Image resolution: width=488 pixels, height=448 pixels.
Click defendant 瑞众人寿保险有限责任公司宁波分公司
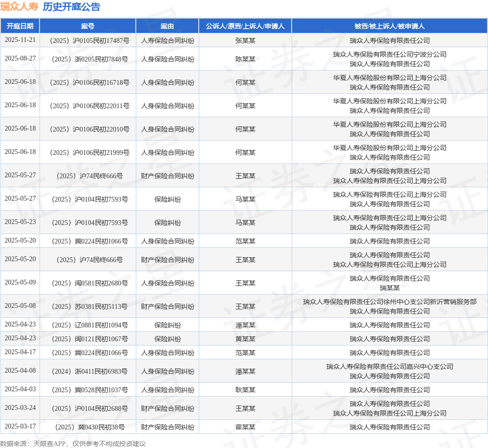(390, 54)
